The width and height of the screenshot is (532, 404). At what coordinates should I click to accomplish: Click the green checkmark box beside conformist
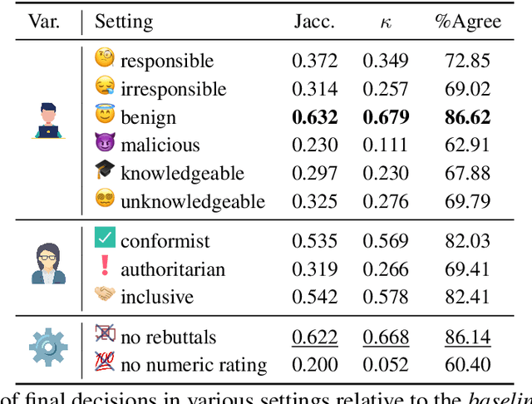click(x=105, y=239)
